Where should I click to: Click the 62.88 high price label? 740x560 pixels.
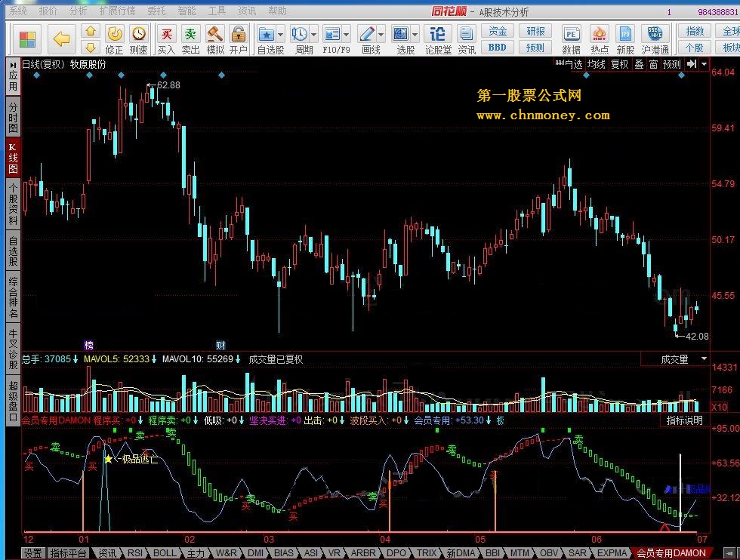pos(168,85)
